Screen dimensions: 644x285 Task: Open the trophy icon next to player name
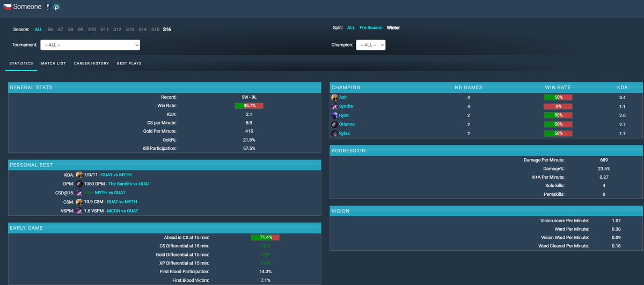48,6
